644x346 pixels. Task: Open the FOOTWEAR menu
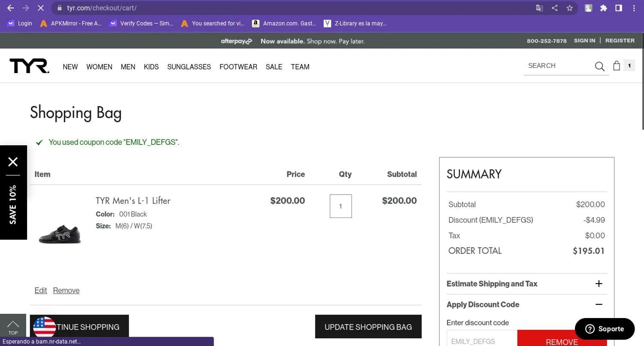[x=238, y=67]
